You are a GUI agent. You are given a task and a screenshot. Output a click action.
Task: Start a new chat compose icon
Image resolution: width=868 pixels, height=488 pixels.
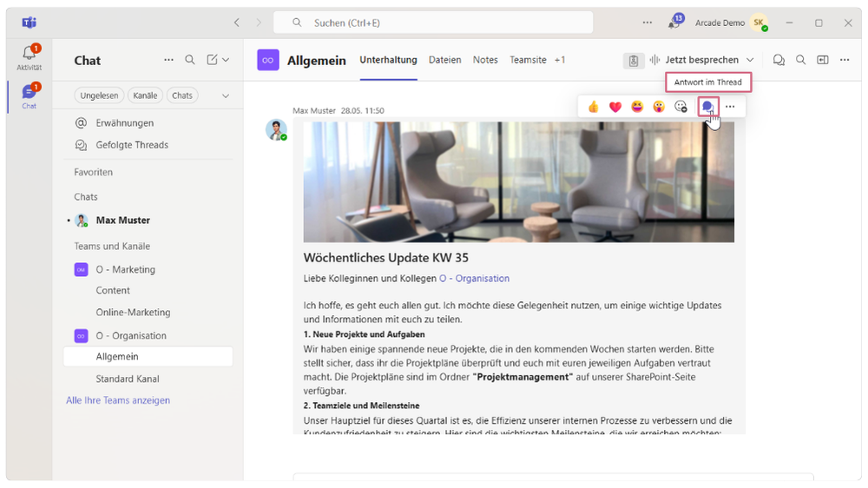point(212,60)
